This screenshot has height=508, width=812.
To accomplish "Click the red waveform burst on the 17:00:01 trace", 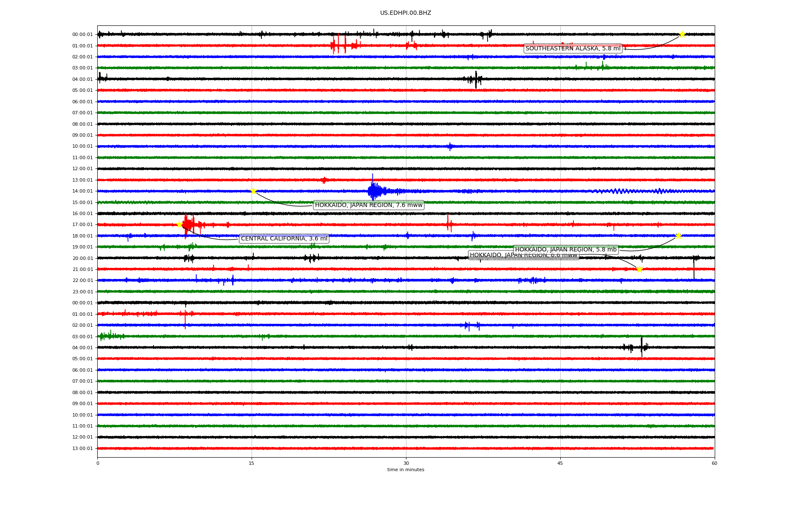I will click(188, 224).
